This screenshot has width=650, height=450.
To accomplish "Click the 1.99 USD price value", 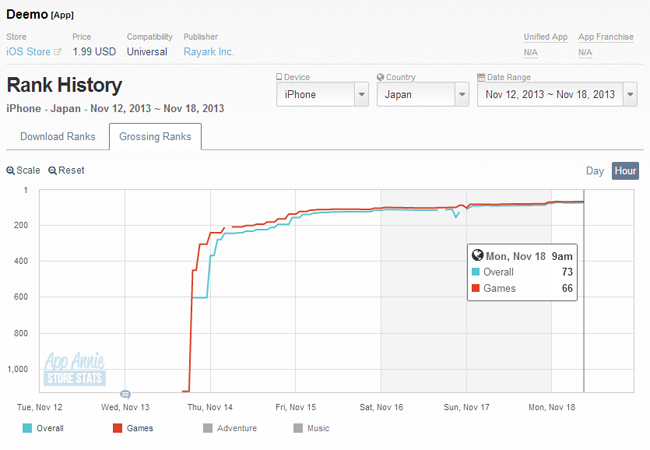I will tap(94, 52).
